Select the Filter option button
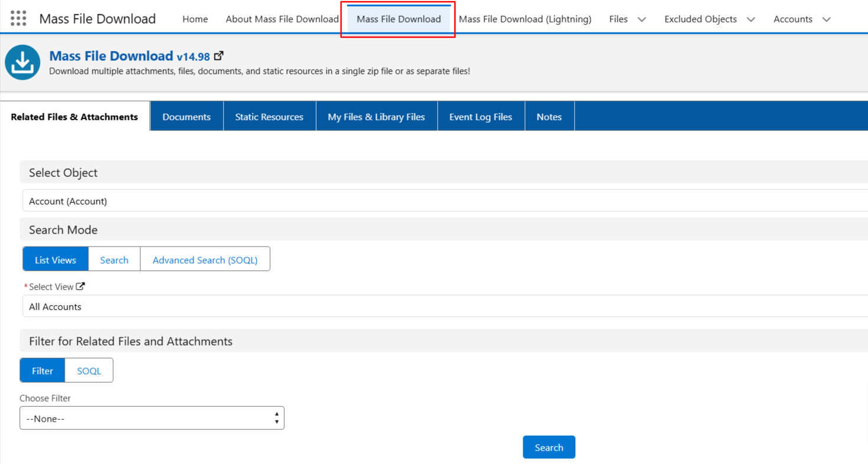868x464 pixels. click(42, 370)
